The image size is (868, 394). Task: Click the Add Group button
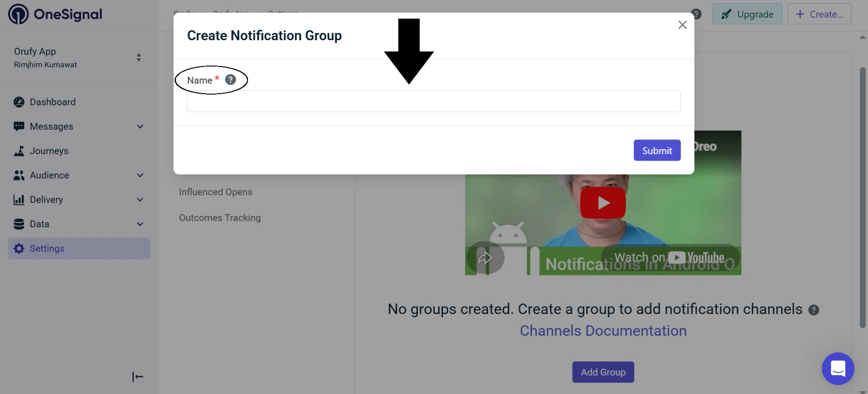(x=603, y=372)
